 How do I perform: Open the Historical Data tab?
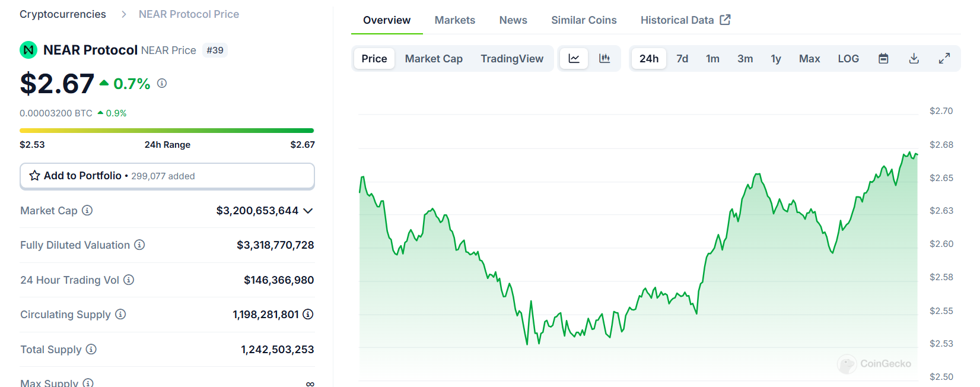pyautogui.click(x=685, y=20)
